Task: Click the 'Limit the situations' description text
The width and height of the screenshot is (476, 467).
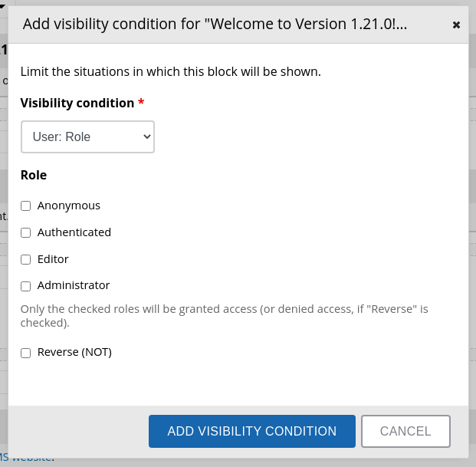Action: [171, 71]
